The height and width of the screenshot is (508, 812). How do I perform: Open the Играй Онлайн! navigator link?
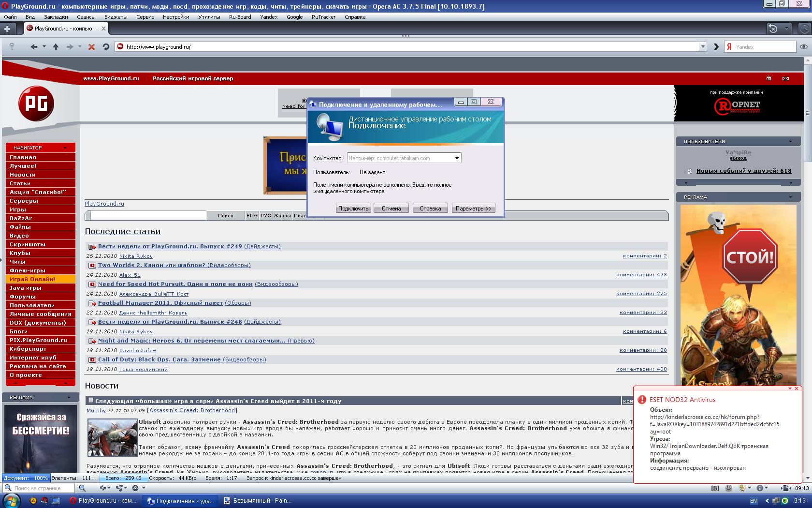point(41,279)
